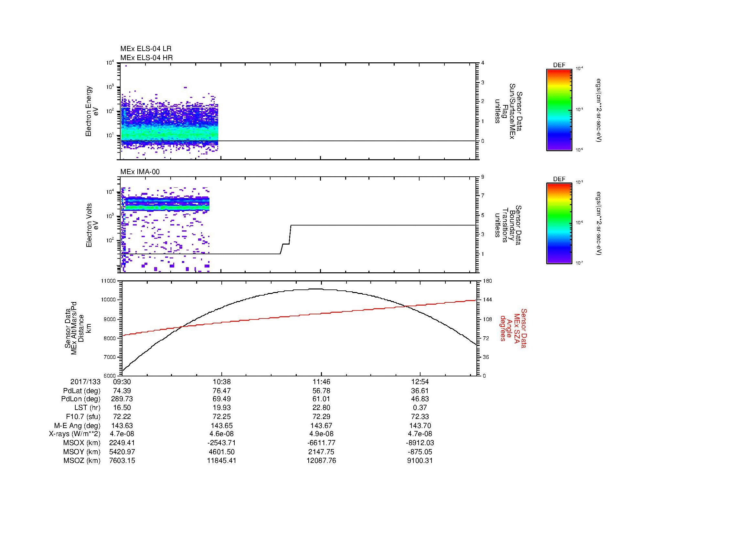Image resolution: width=756 pixels, height=534 pixels.
Task: Click the PdLon value 289.73
Action: click(122, 399)
